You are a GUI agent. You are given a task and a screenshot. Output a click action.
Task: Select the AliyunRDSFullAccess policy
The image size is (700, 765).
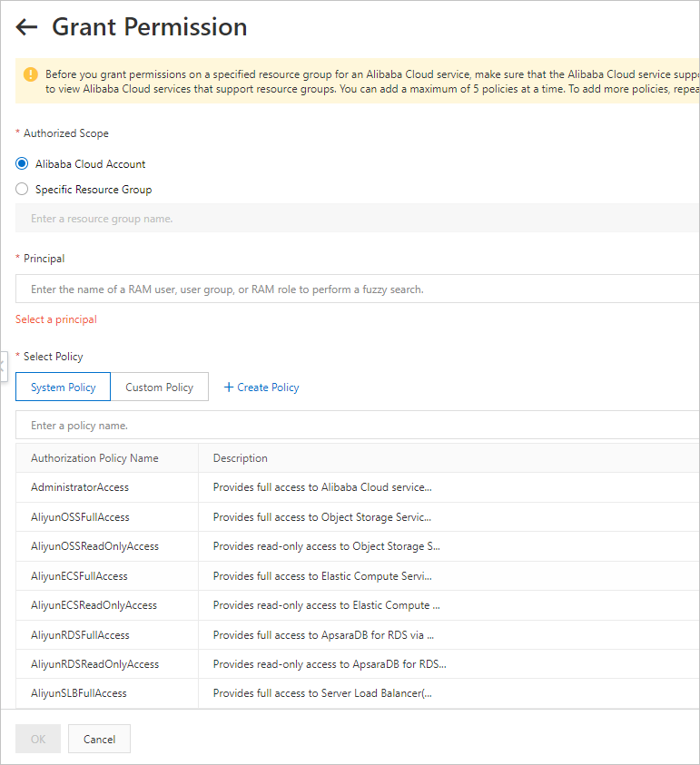(x=80, y=635)
